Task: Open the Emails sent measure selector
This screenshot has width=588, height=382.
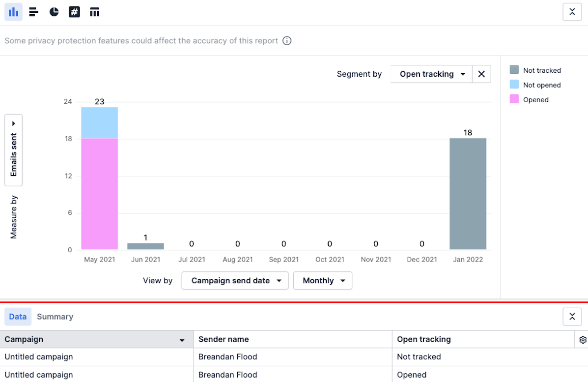Action: point(14,150)
